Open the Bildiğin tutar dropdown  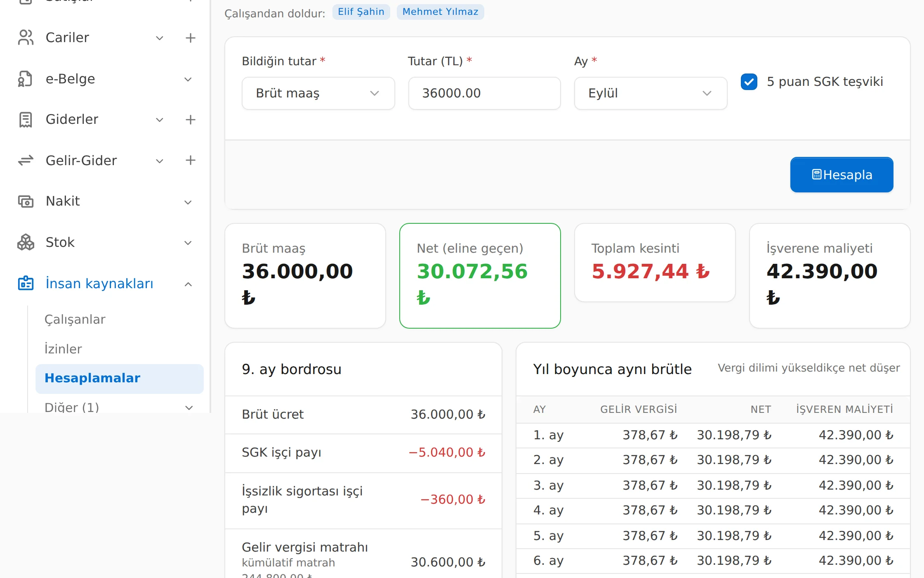click(x=318, y=93)
